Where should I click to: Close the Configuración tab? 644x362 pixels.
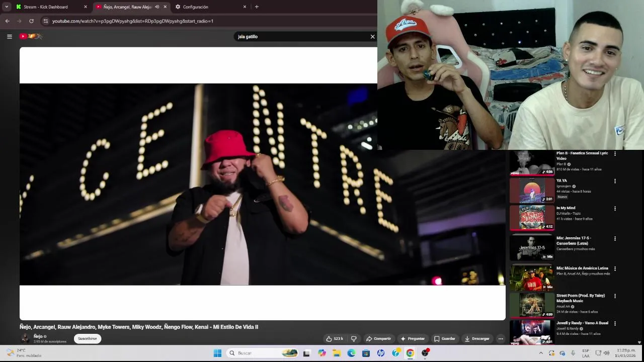pyautogui.click(x=245, y=7)
